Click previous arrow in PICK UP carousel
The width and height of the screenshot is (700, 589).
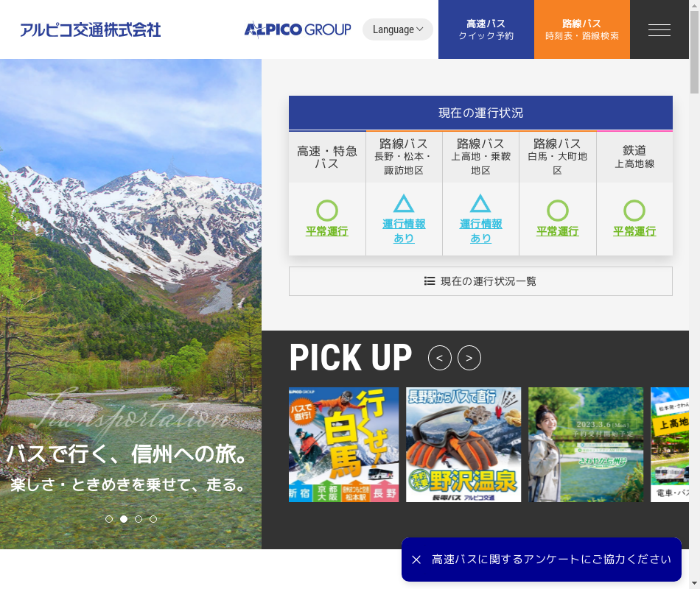[440, 358]
